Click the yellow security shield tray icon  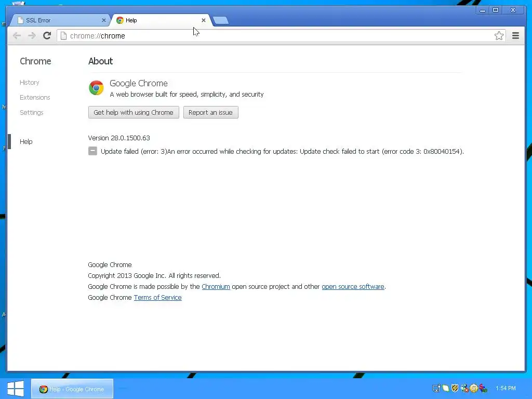point(455,388)
